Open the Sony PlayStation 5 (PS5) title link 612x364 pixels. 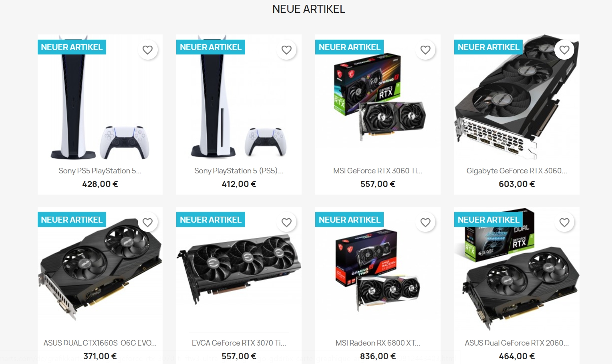239,171
